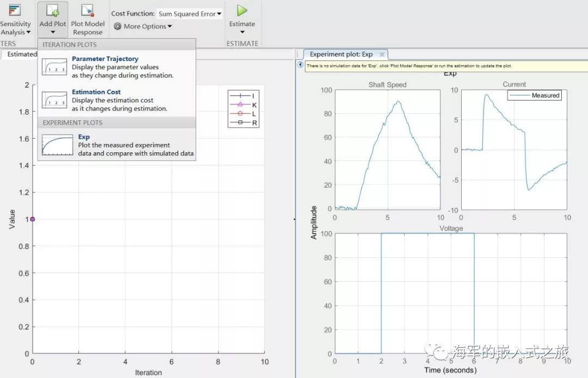
Task: Run estimation with the green Estimate arrow
Action: coord(242,11)
